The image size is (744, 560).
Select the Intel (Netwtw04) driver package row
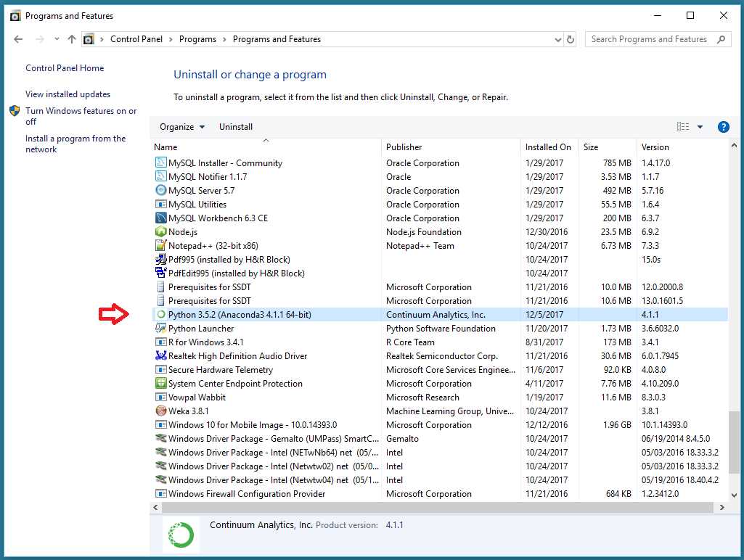441,480
